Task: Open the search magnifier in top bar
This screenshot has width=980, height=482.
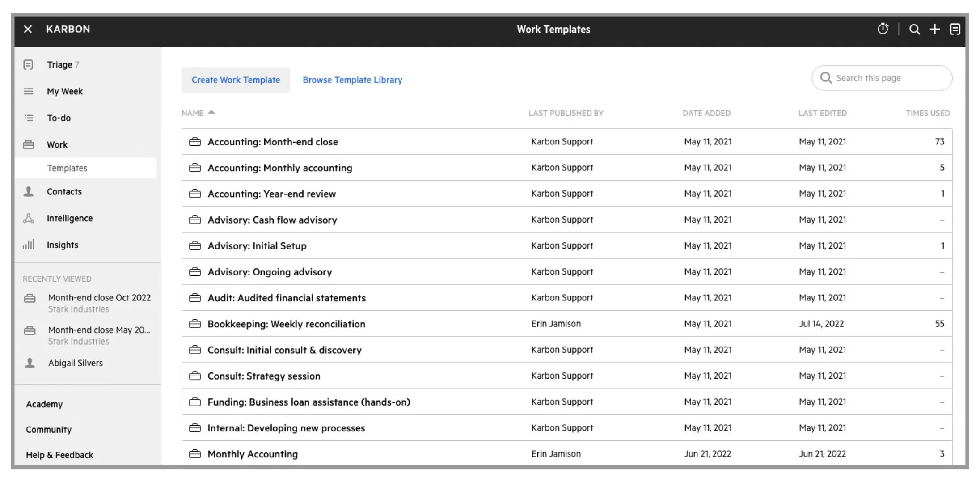Action: (914, 29)
